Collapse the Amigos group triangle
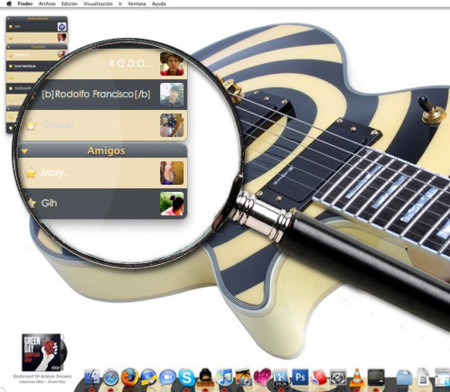450x392 pixels. 24,151
